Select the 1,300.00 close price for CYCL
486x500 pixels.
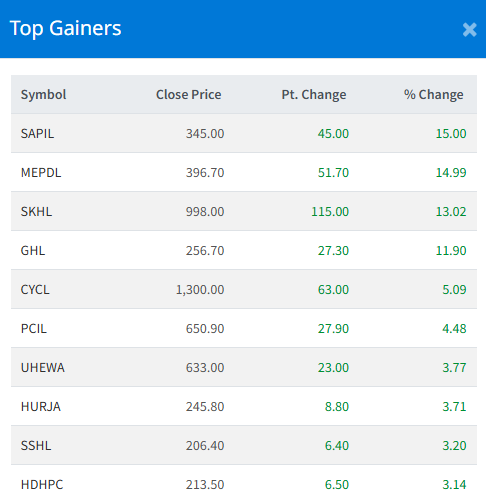point(200,290)
